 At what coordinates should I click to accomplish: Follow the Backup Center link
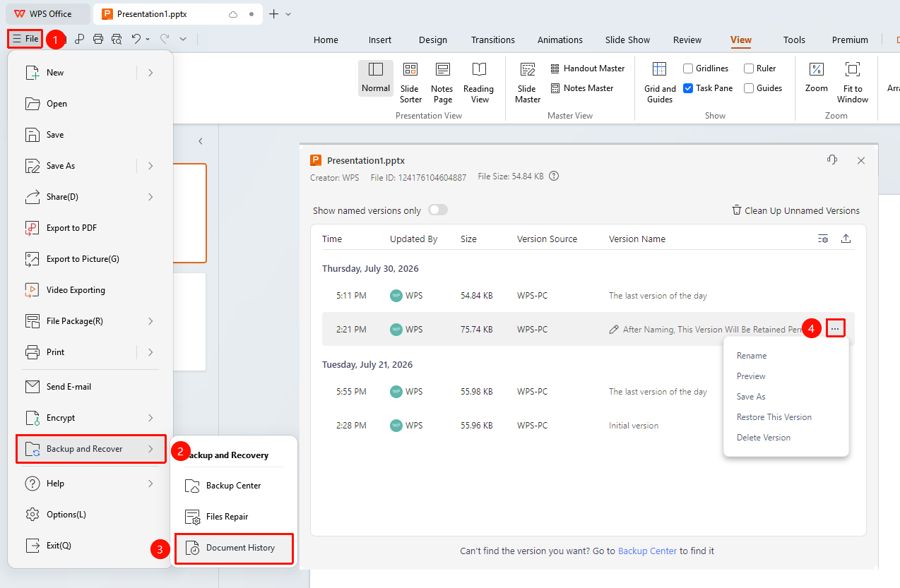point(648,551)
